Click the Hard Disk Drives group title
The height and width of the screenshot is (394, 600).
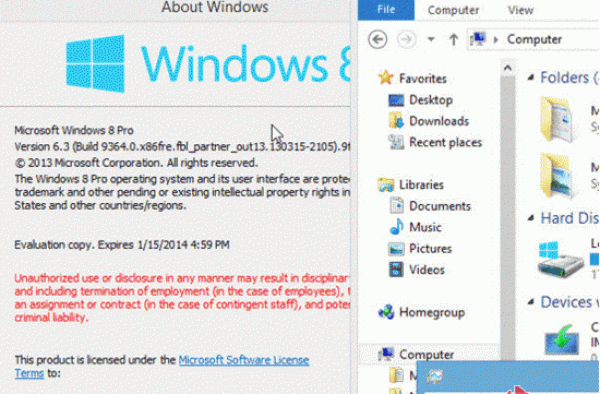click(x=569, y=218)
